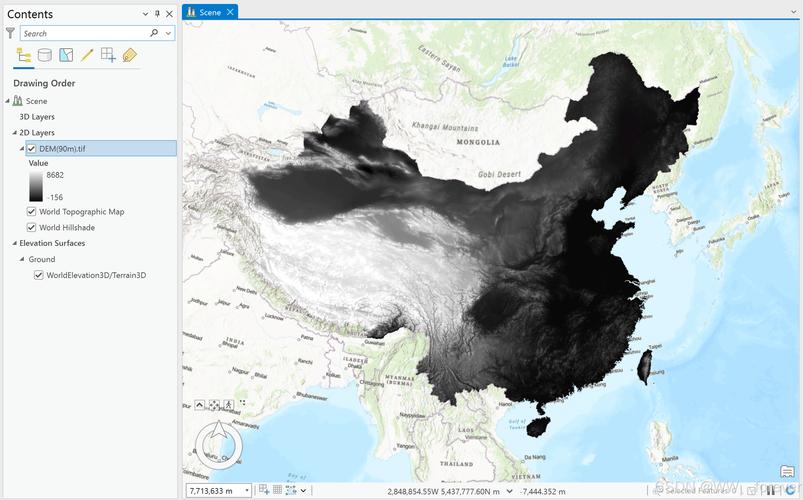This screenshot has height=500, width=803.
Task: Toggle World Topographic Map visibility checkbox
Action: 31,212
